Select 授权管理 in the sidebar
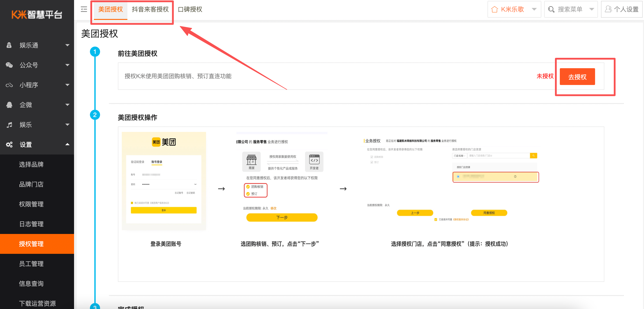The image size is (644, 309). pos(37,244)
